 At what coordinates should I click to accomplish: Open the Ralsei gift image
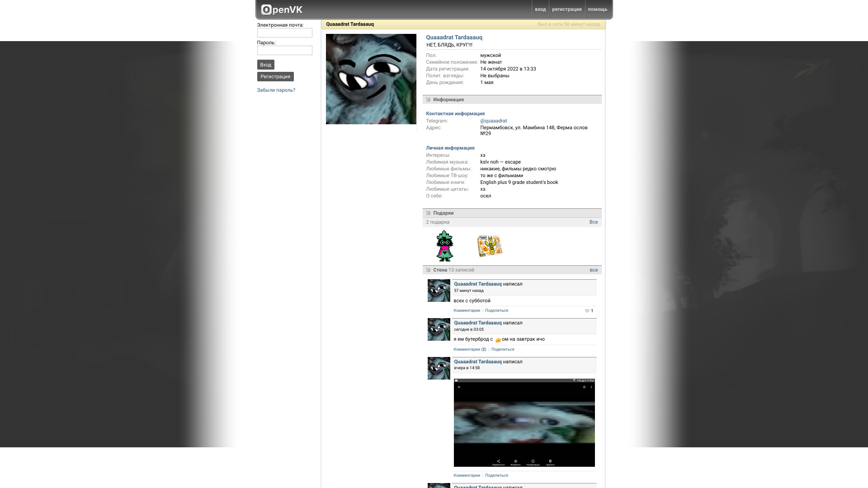point(444,246)
